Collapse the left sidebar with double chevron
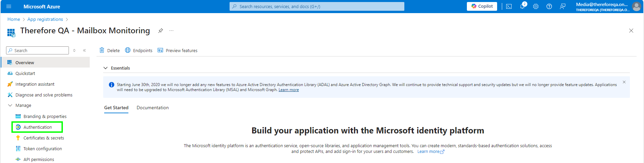This screenshot has height=163, width=644. click(x=84, y=50)
